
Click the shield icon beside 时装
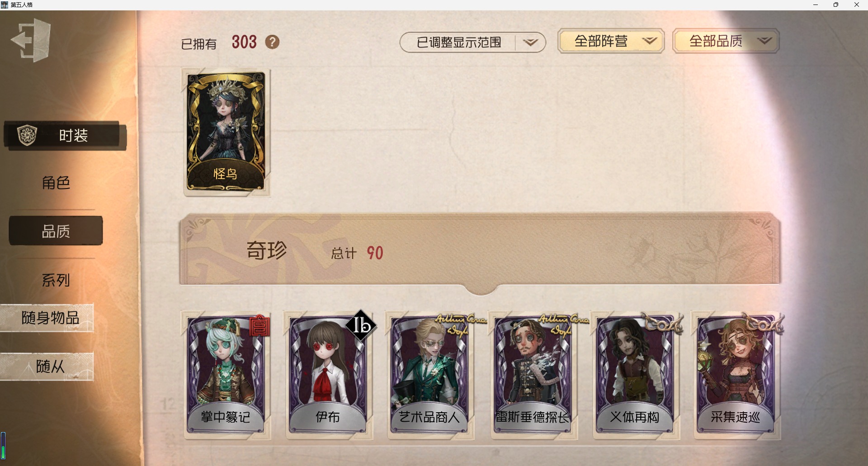tap(27, 135)
